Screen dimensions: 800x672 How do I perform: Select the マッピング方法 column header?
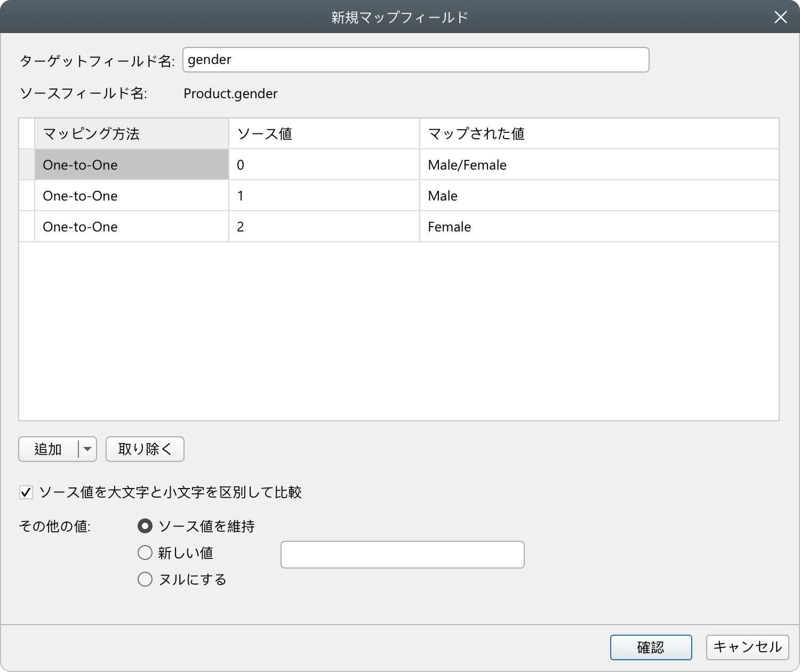click(132, 133)
